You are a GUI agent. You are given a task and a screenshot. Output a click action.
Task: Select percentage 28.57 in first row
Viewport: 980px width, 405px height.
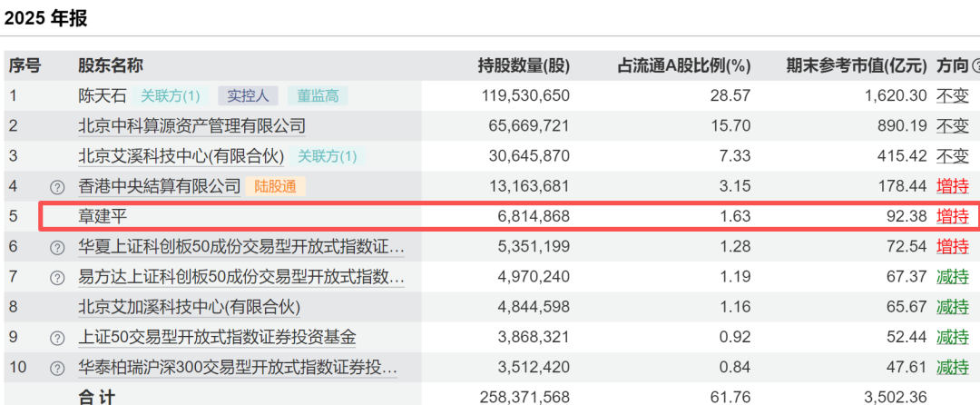coord(731,95)
